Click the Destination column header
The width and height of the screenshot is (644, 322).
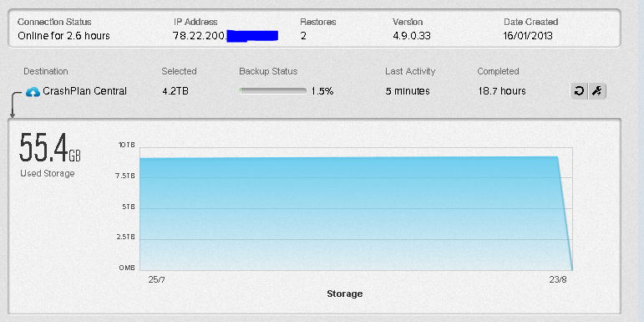tap(46, 71)
